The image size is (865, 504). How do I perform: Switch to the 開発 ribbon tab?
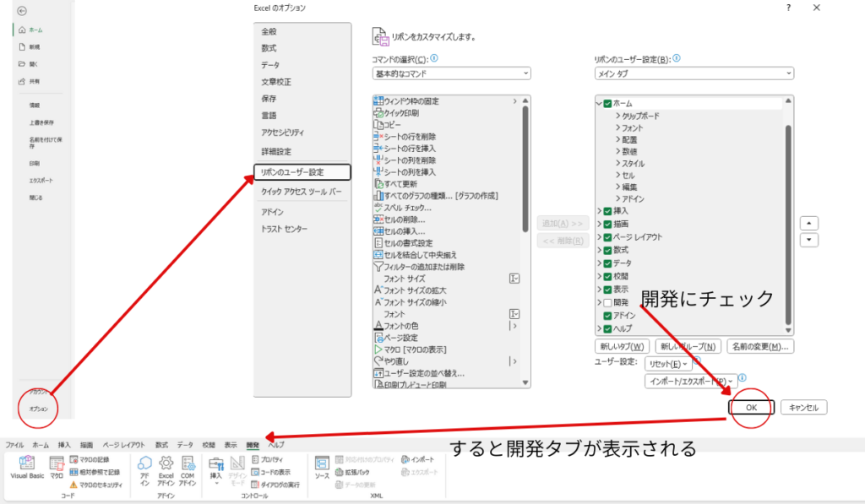coord(252,444)
